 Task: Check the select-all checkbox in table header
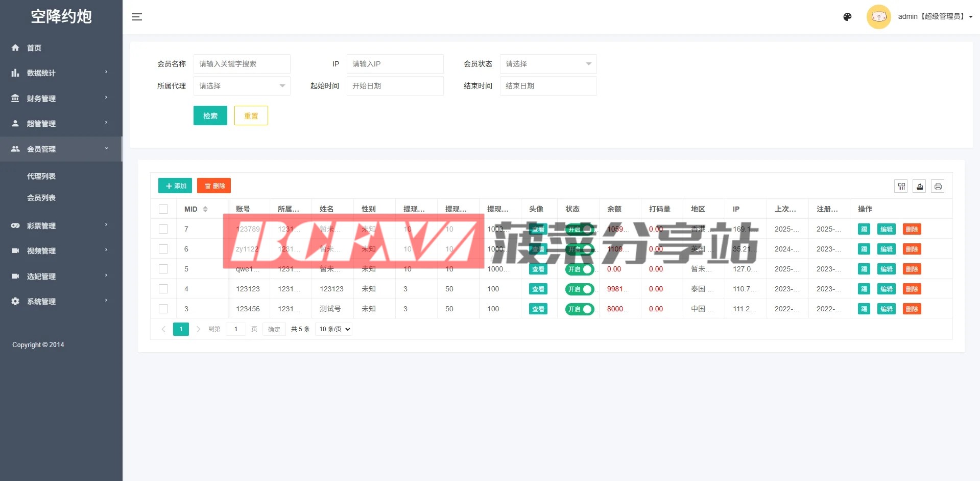point(163,209)
